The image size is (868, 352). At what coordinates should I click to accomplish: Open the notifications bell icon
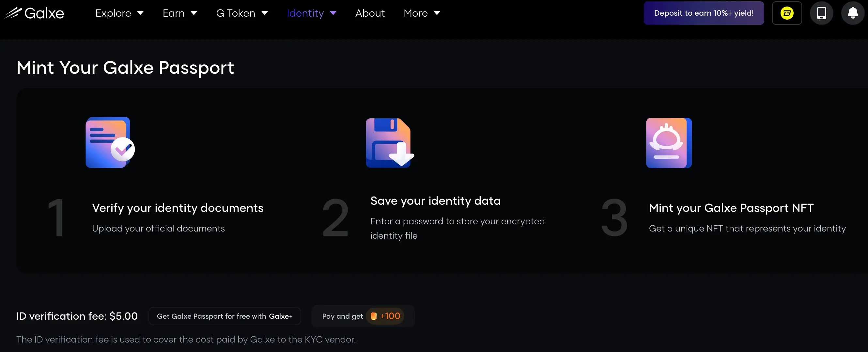click(852, 13)
